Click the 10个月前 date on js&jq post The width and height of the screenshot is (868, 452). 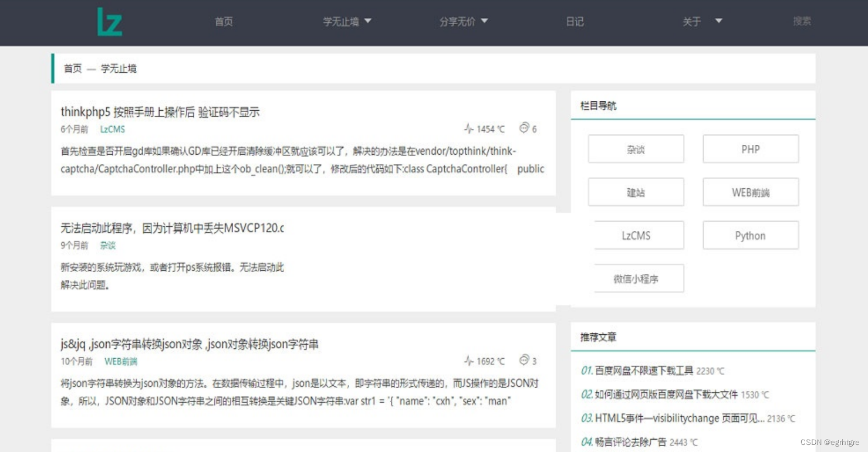(x=77, y=362)
